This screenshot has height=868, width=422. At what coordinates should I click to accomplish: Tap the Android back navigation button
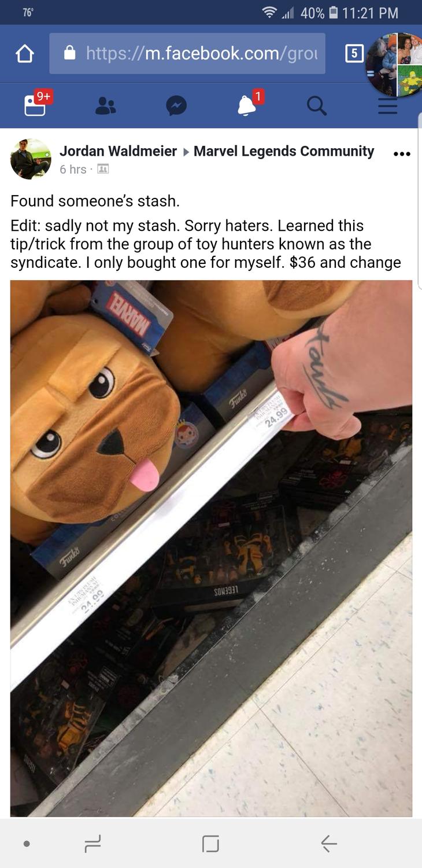329,844
